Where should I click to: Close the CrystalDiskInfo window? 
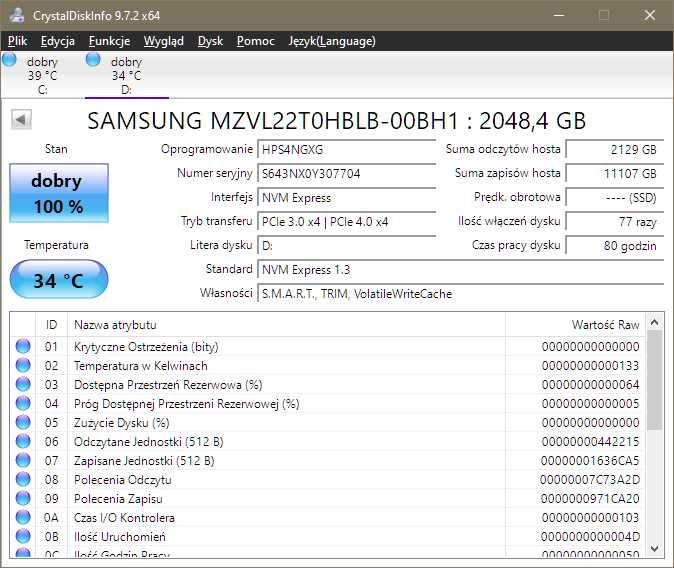pyautogui.click(x=649, y=15)
